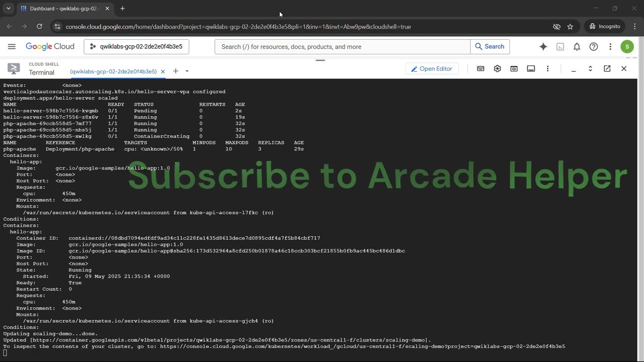The image size is (644, 362).
Task: Click the third-party cookies blocked eye icon
Action: point(556,27)
